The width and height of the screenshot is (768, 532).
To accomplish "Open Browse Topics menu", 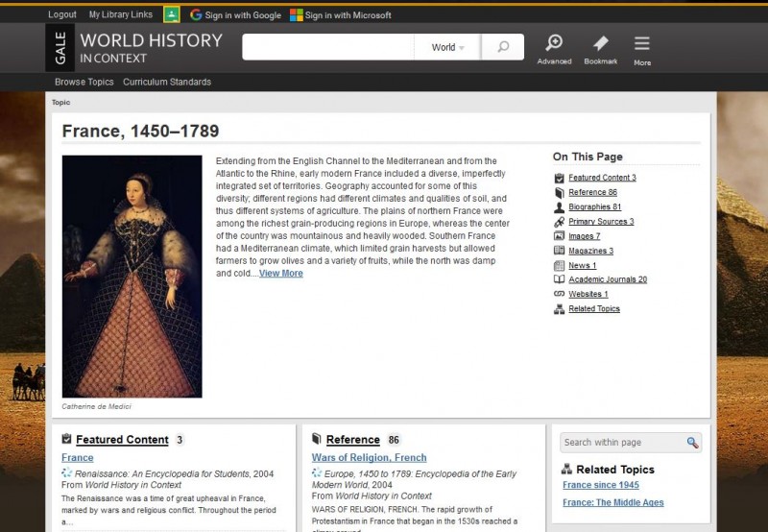I will 84,82.
